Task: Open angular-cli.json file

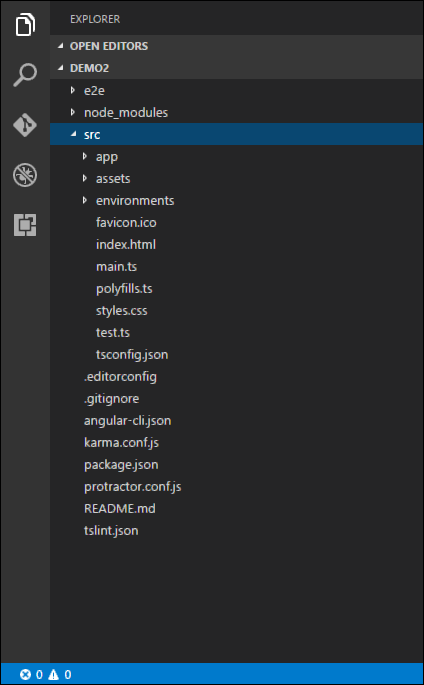Action: coord(128,420)
